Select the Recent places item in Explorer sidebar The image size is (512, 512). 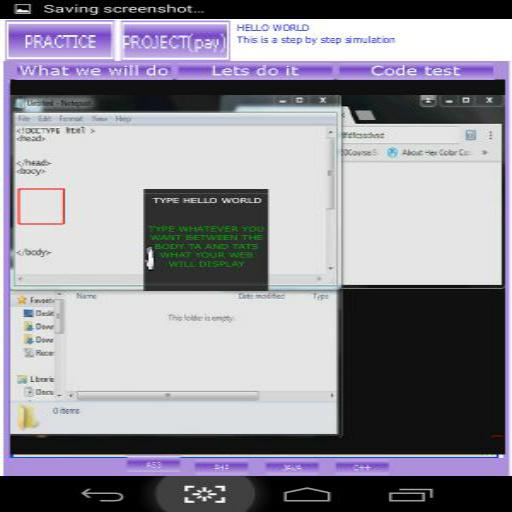[39, 353]
